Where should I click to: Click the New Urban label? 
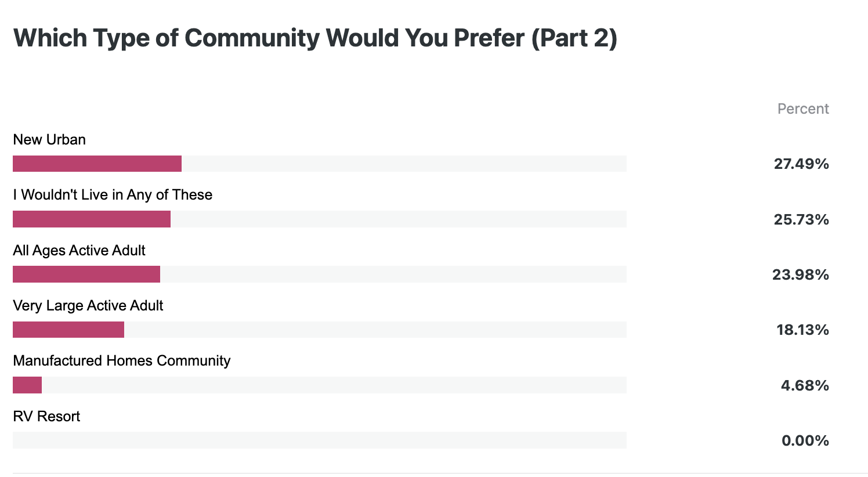point(49,140)
